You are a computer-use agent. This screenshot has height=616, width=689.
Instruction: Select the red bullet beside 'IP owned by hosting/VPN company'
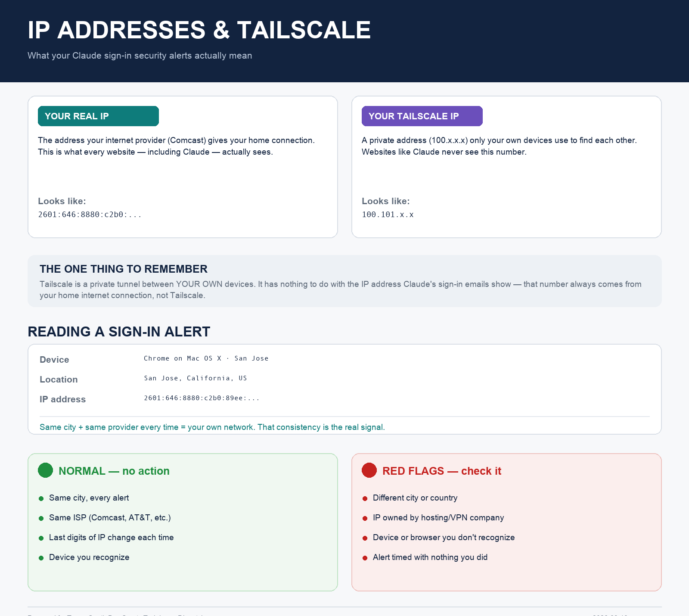click(365, 518)
